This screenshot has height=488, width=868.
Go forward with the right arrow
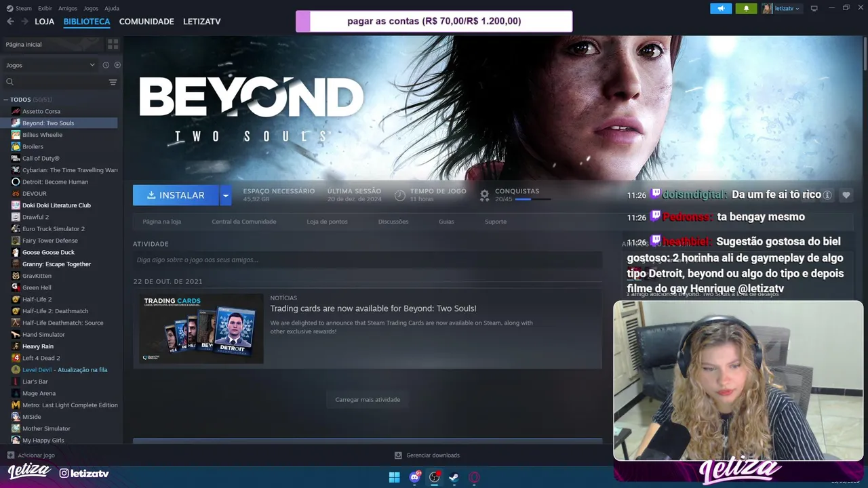(24, 22)
